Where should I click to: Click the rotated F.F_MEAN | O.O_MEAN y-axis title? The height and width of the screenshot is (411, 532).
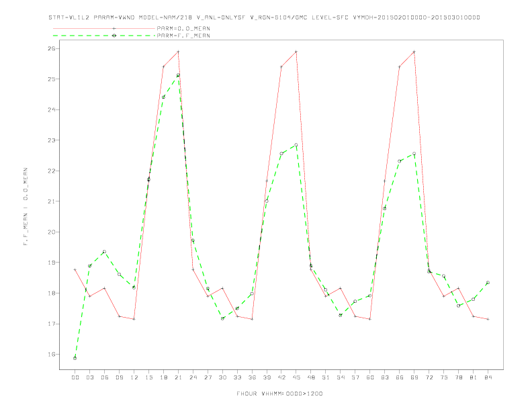click(x=26, y=207)
